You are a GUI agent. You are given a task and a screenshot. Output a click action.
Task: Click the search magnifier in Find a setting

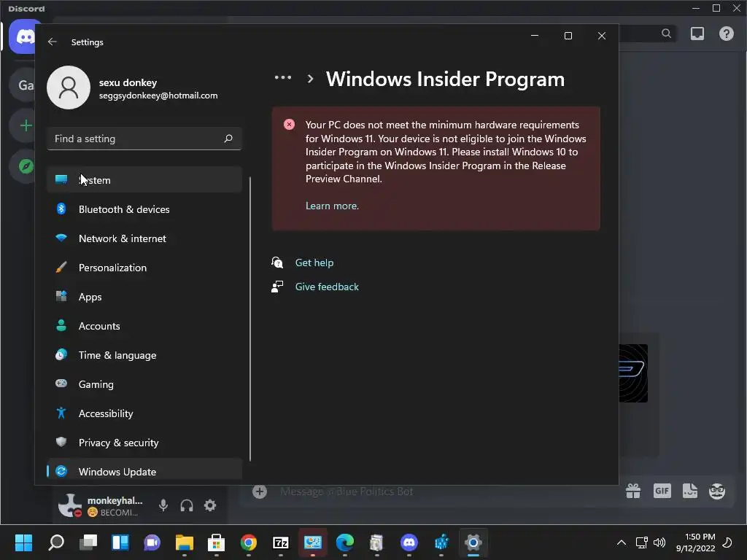(x=228, y=139)
